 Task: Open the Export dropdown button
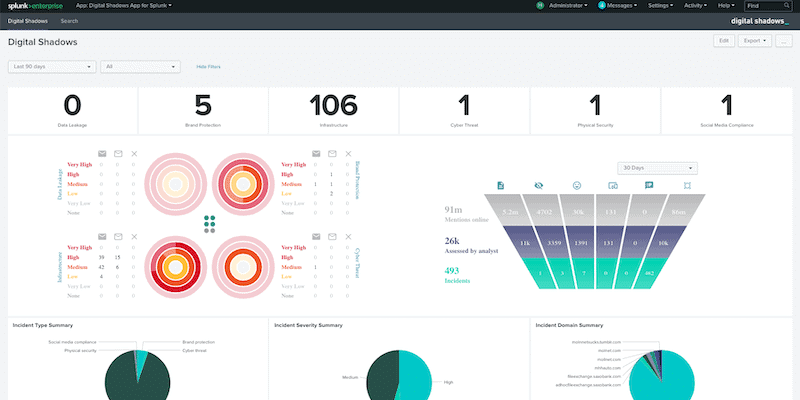pyautogui.click(x=755, y=41)
